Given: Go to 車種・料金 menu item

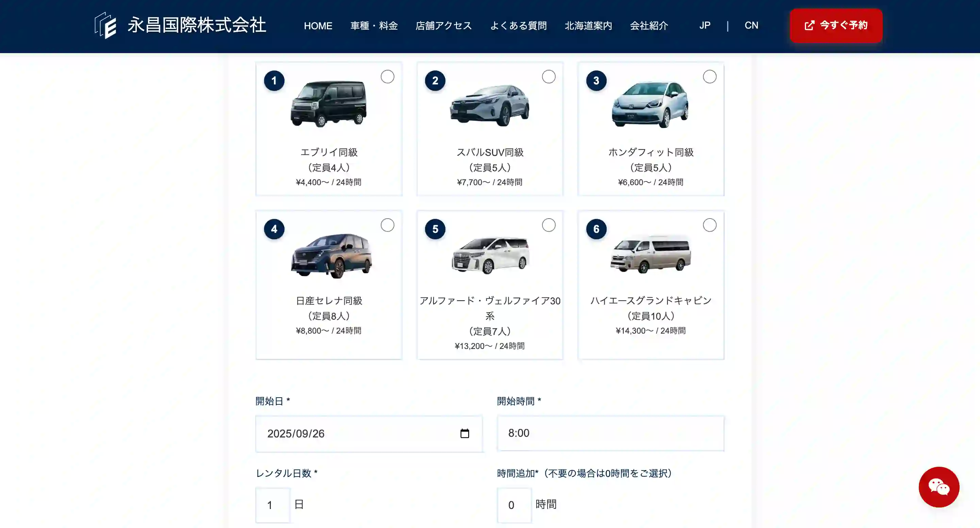Looking at the screenshot, I should (374, 26).
